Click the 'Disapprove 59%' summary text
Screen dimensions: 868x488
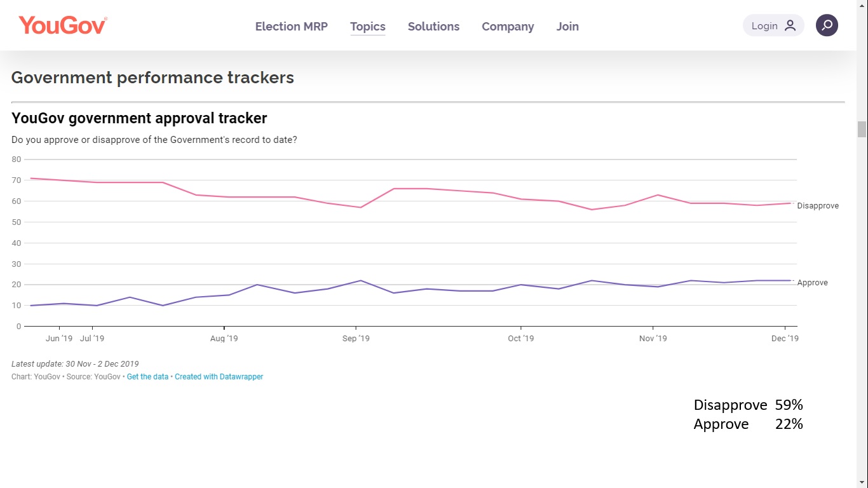(x=749, y=405)
